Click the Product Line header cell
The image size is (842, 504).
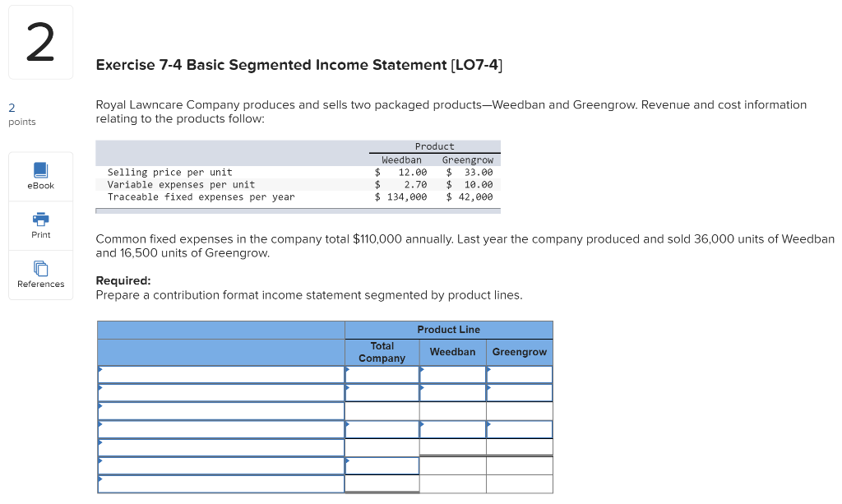(448, 329)
